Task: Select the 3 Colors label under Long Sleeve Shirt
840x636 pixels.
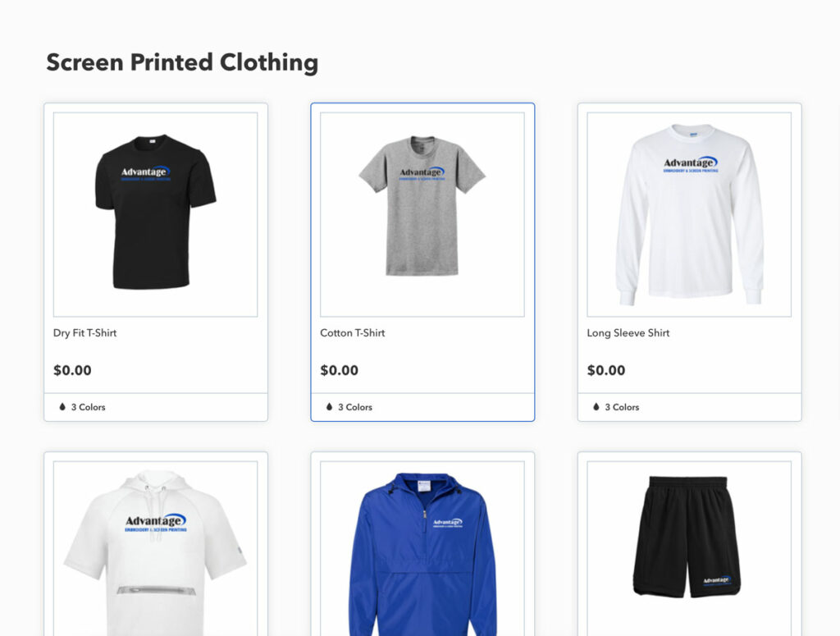Action: coord(622,407)
